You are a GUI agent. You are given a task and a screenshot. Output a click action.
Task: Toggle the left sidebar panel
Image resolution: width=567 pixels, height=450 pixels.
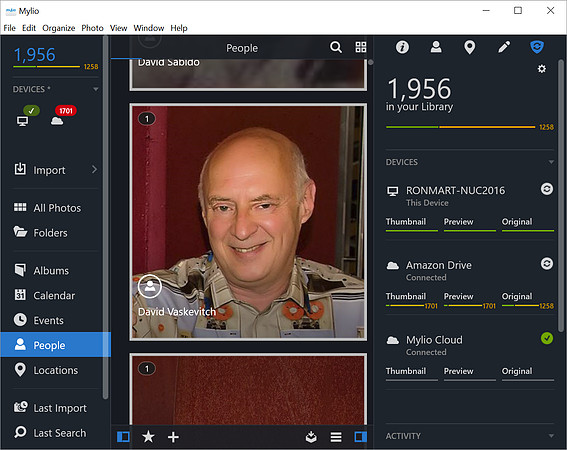123,437
